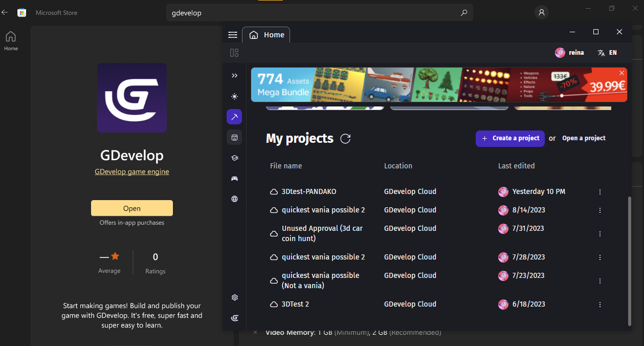Image resolution: width=644 pixels, height=346 pixels.
Task: Click the GDevelop logo icon at the sidebar bottom
Action: click(234, 318)
